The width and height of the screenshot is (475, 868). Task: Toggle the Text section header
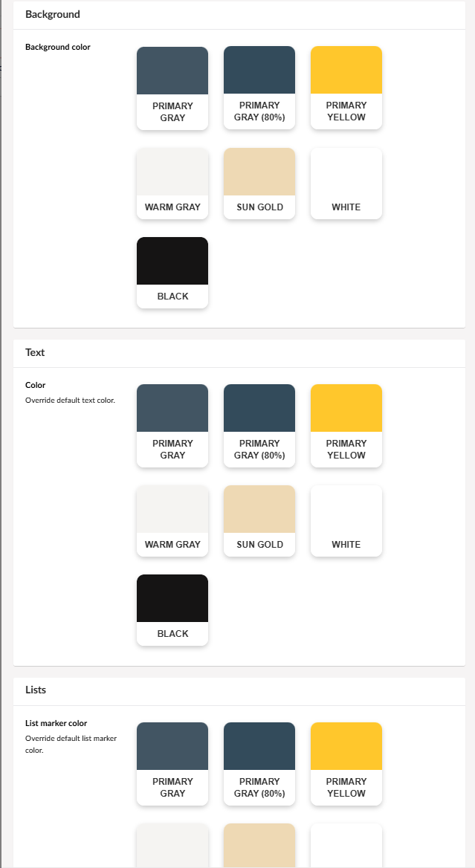click(36, 353)
